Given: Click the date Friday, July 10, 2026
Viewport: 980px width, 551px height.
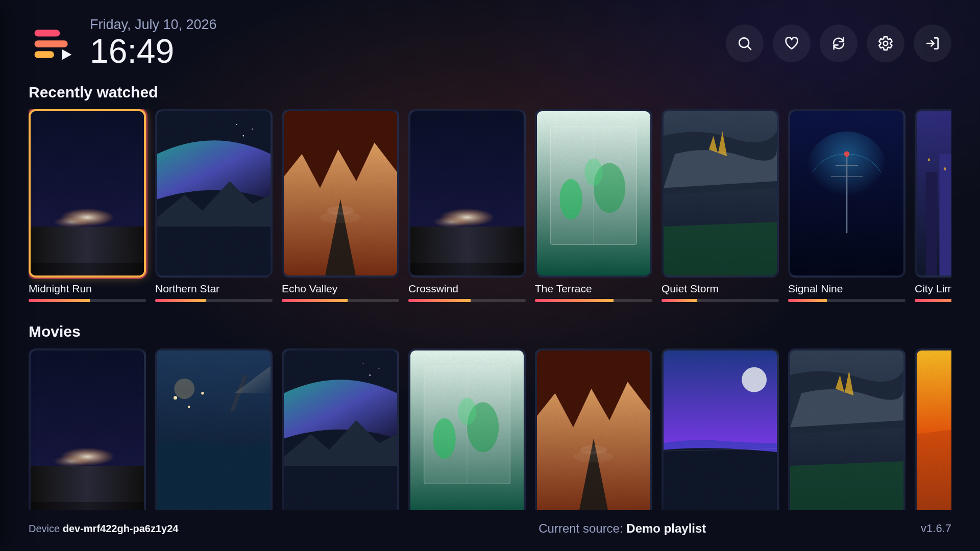Looking at the screenshot, I should [153, 24].
